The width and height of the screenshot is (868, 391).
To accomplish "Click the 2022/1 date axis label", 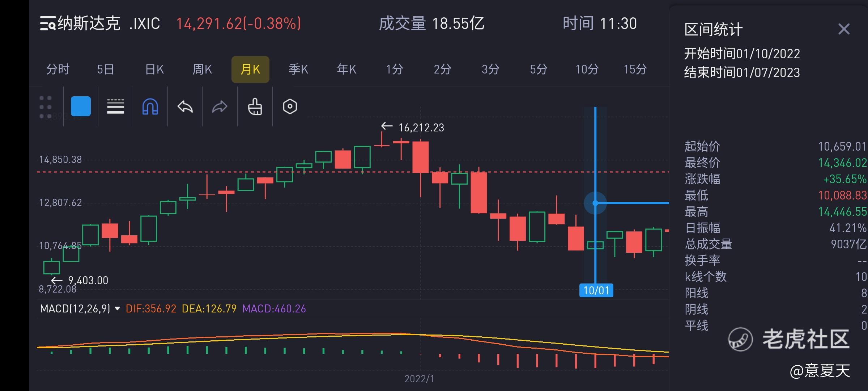I will 419,379.
